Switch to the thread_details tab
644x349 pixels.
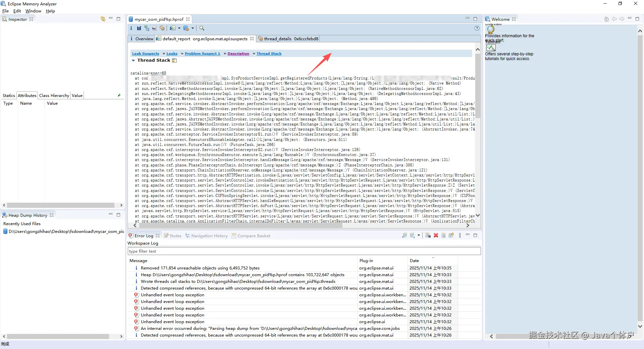[288, 39]
